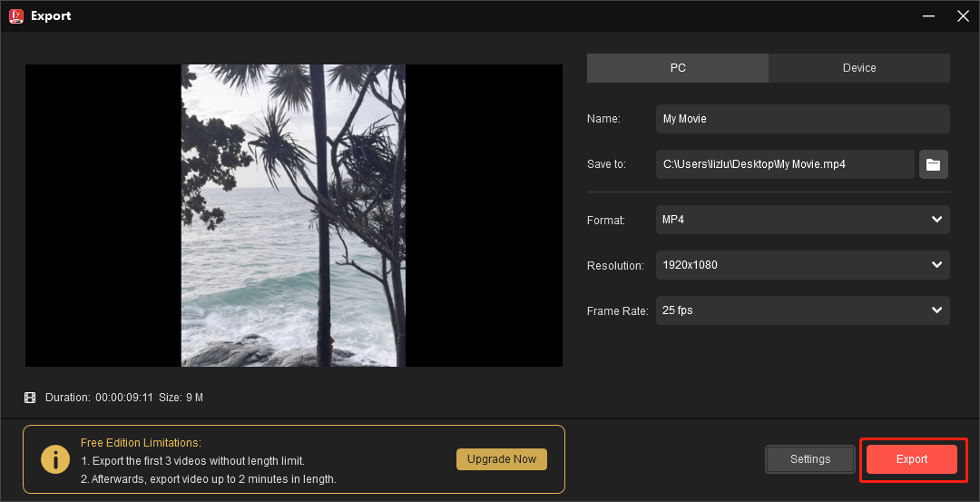Click text about 2 minutes length limit
The width and height of the screenshot is (980, 502).
(209, 479)
